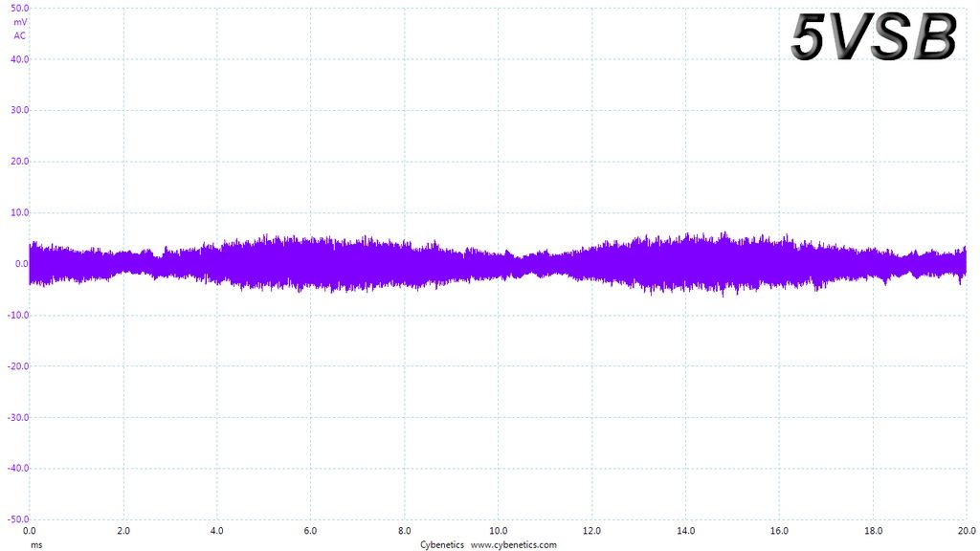Click the 5VSB title label
The height and width of the screenshot is (551, 980).
click(874, 37)
